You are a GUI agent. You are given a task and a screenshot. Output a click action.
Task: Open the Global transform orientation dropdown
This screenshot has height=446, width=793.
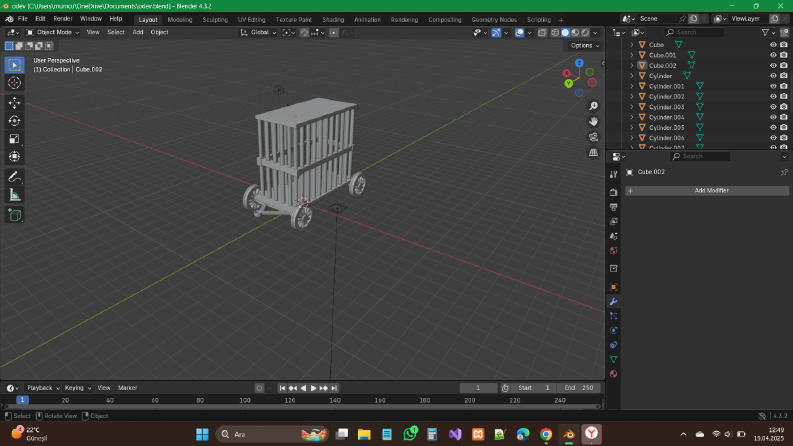258,32
